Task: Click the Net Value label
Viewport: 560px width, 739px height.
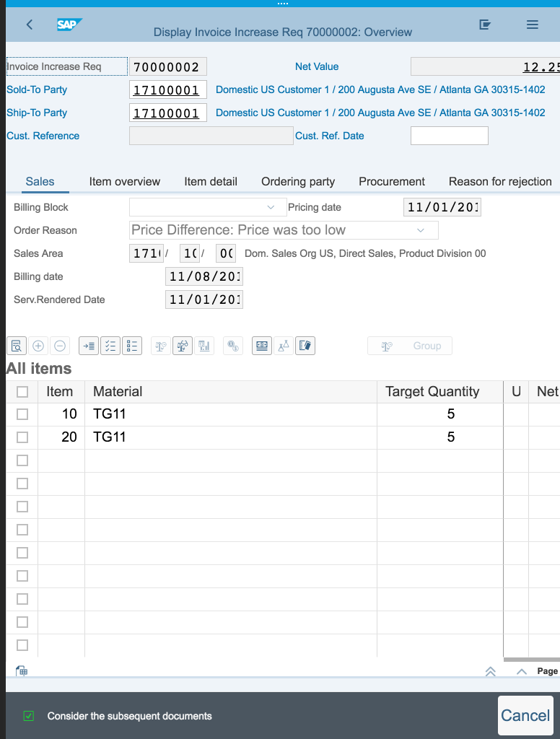Action: point(317,66)
